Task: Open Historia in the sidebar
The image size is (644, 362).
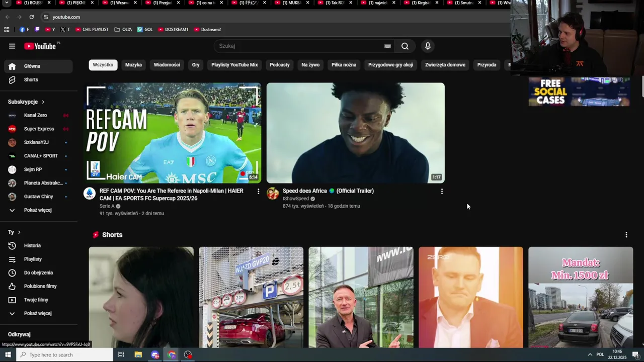Action: 38,246
